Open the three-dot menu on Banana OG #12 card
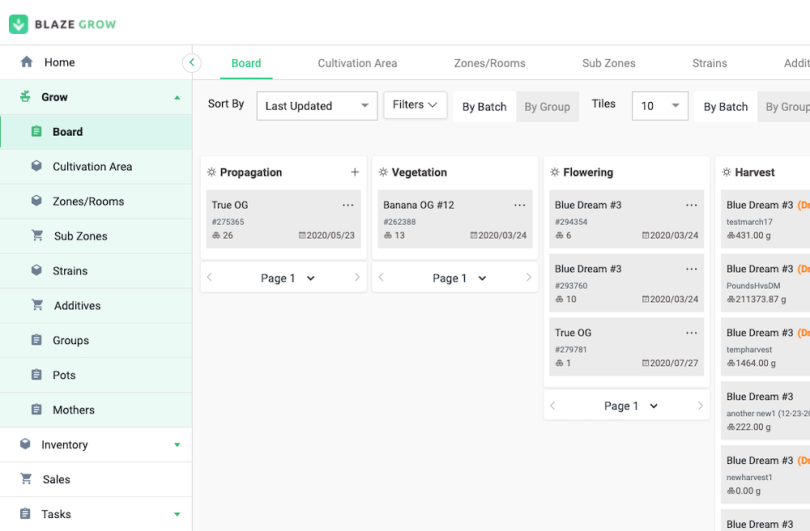Image resolution: width=810 pixels, height=531 pixels. pyautogui.click(x=520, y=205)
